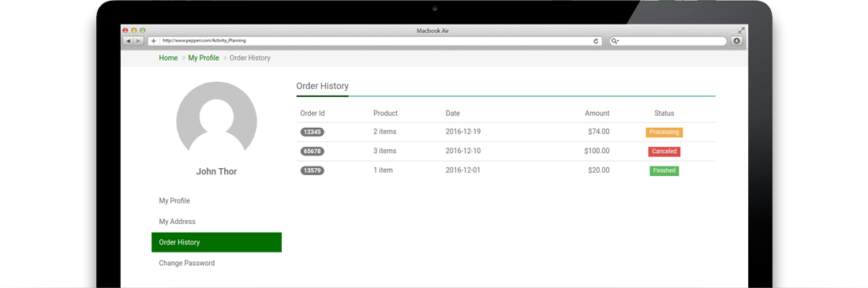Click the yellow minimize window button
Screen dimensions: 868x288
(x=134, y=31)
